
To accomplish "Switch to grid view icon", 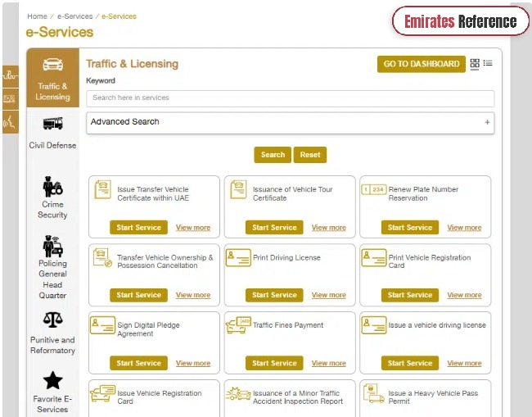I will tap(475, 64).
